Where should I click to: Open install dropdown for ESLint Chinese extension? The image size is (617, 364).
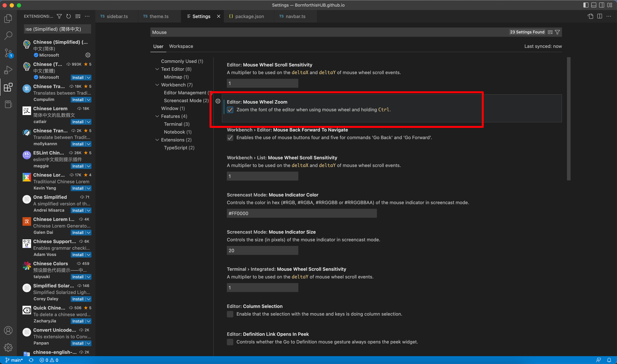89,166
